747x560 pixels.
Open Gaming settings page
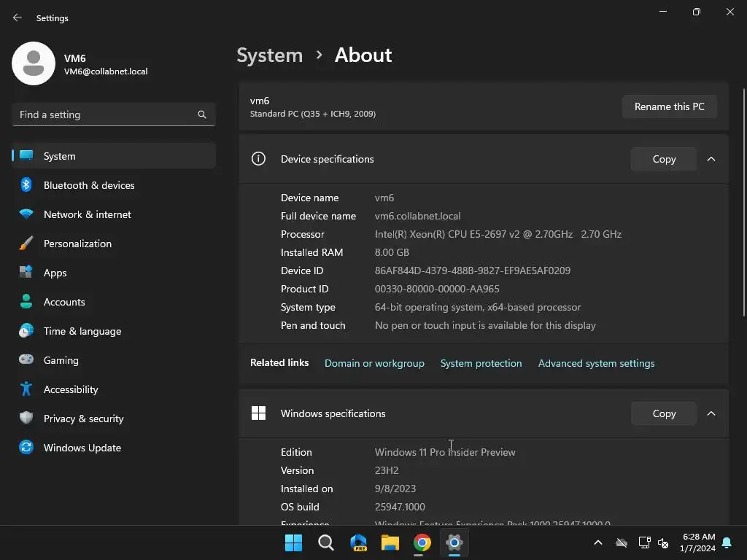[114, 360]
